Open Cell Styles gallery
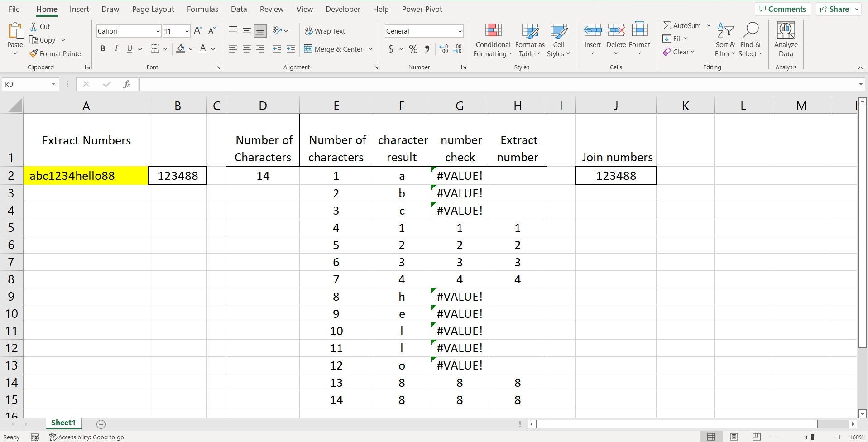This screenshot has height=442, width=868. pos(559,40)
